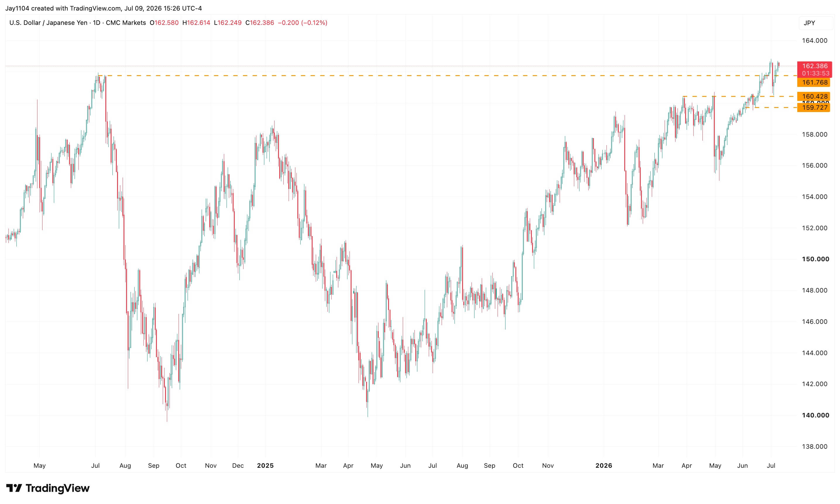
Task: Click the first Sep label on time axis
Action: pos(154,466)
